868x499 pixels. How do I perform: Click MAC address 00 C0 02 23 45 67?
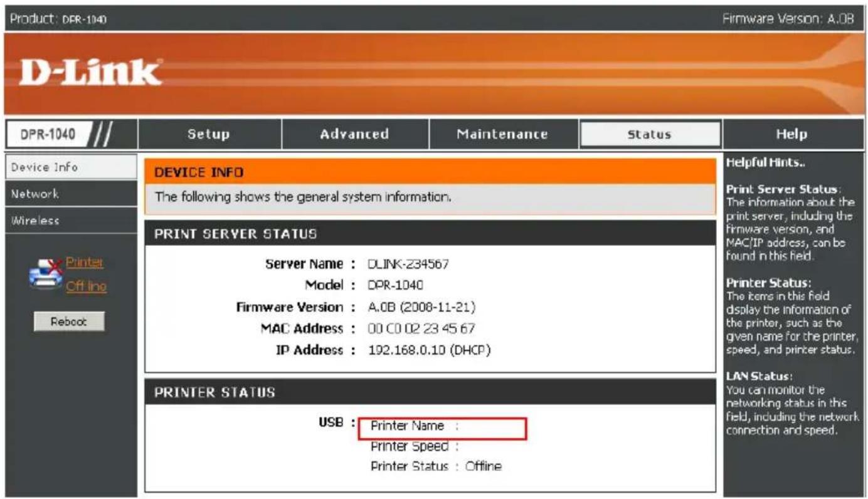coord(421,328)
